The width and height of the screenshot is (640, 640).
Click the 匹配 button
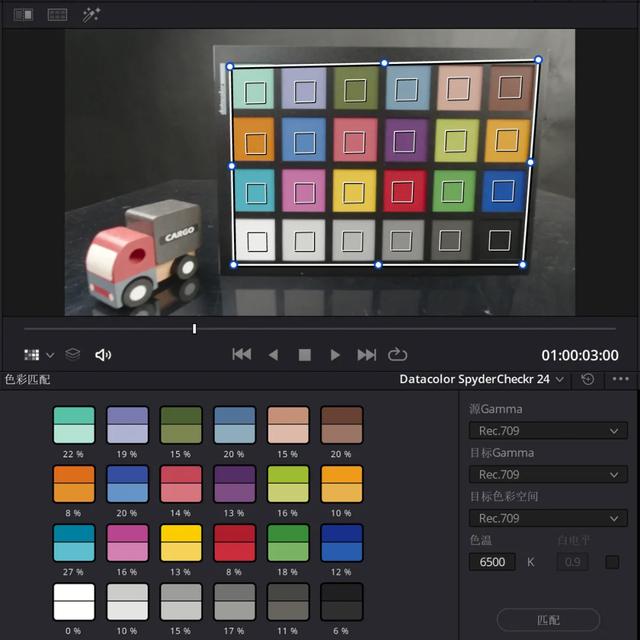[548, 620]
